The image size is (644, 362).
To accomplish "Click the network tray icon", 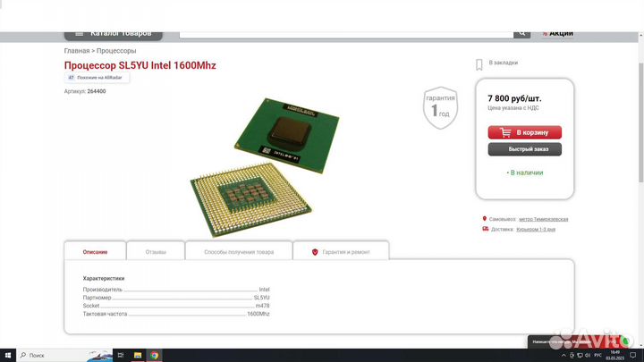I will (x=580, y=356).
